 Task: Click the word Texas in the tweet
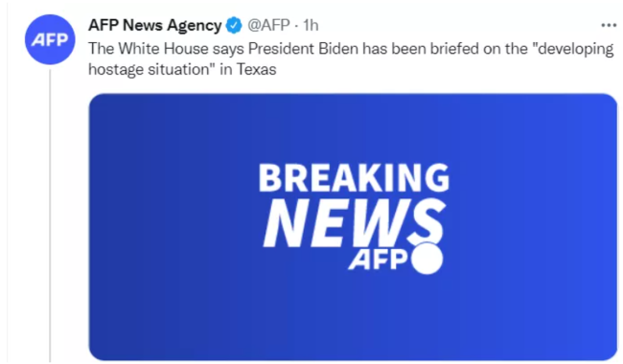(256, 70)
